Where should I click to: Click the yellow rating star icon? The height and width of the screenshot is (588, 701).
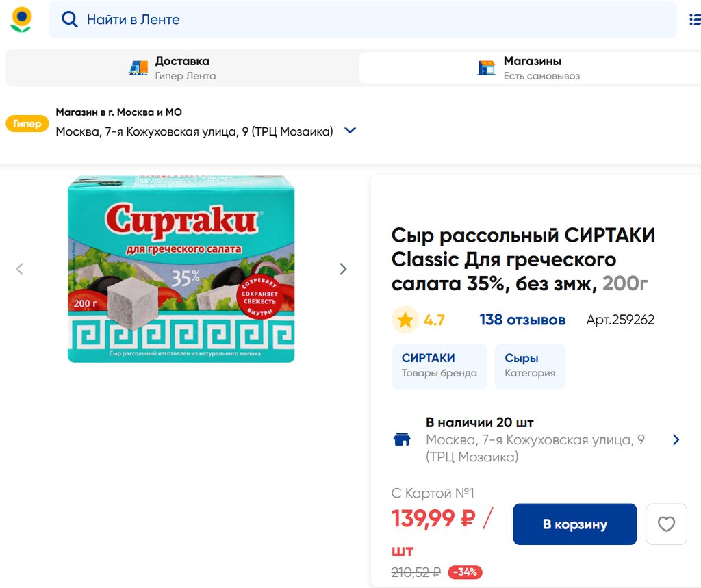(405, 320)
